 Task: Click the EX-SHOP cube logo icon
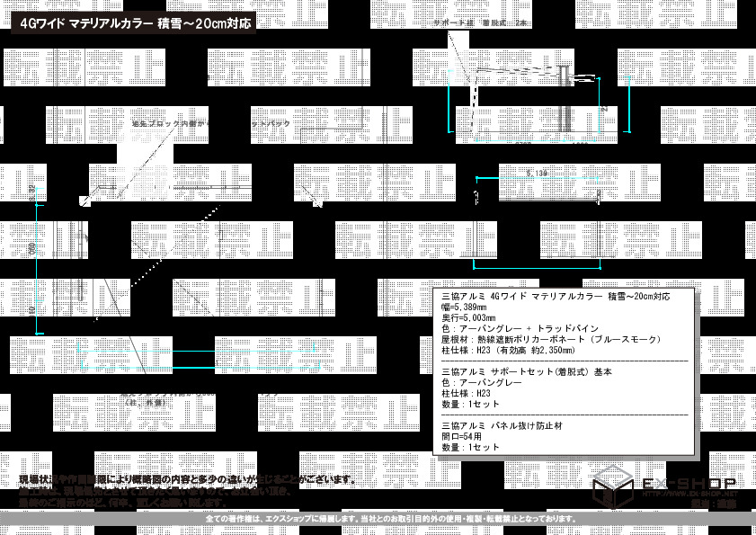click(613, 486)
